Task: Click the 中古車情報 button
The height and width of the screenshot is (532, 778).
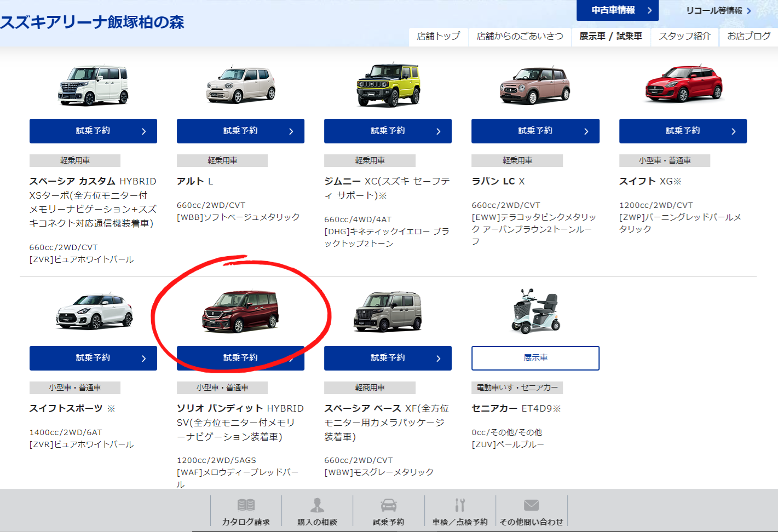Action: 617,10
